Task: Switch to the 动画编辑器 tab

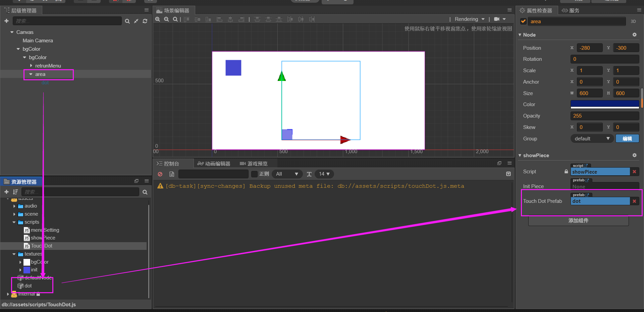Action: coord(214,164)
